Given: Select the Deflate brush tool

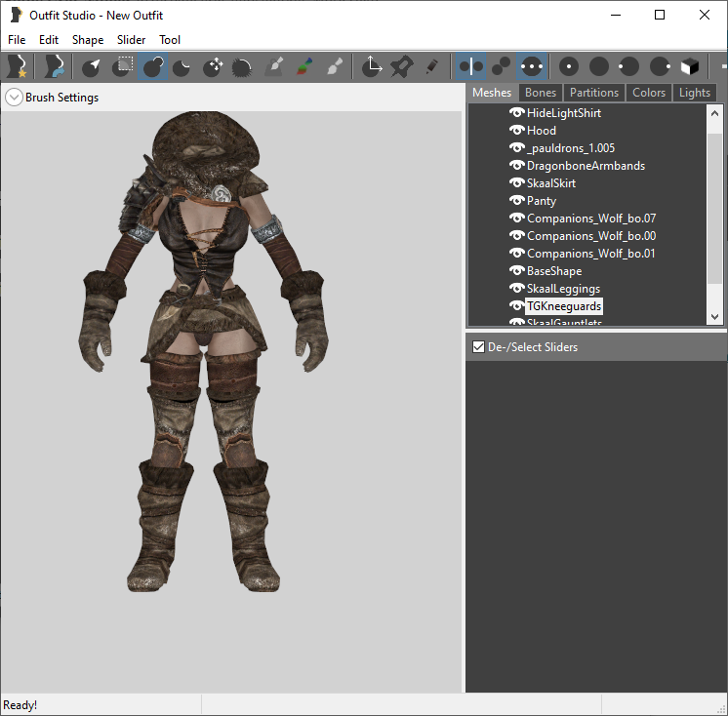Looking at the screenshot, I should tap(182, 67).
